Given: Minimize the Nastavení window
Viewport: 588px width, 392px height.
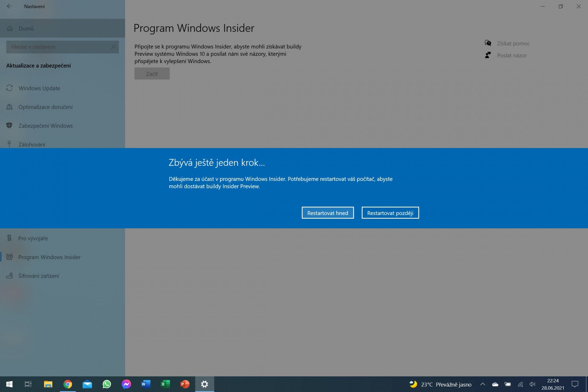Looking at the screenshot, I should 543,6.
